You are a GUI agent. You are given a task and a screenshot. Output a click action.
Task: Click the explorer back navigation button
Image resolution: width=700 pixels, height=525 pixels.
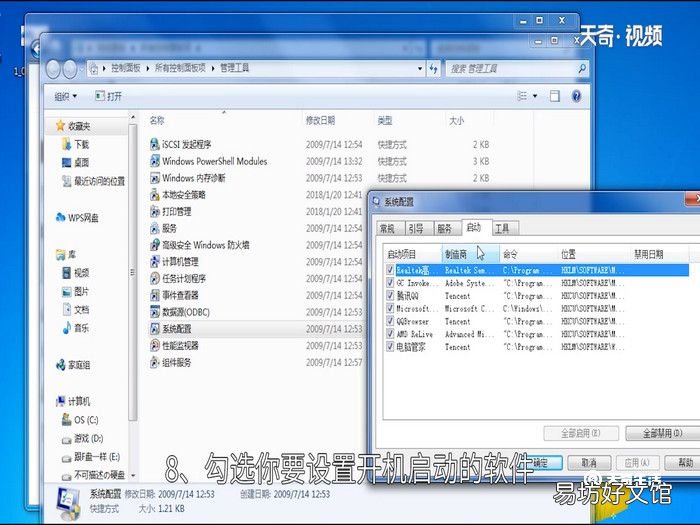tap(53, 69)
